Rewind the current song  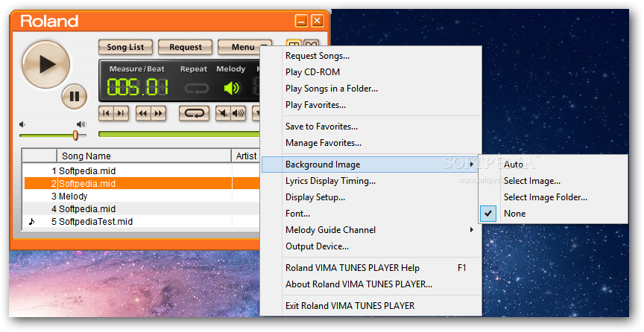click(x=143, y=113)
